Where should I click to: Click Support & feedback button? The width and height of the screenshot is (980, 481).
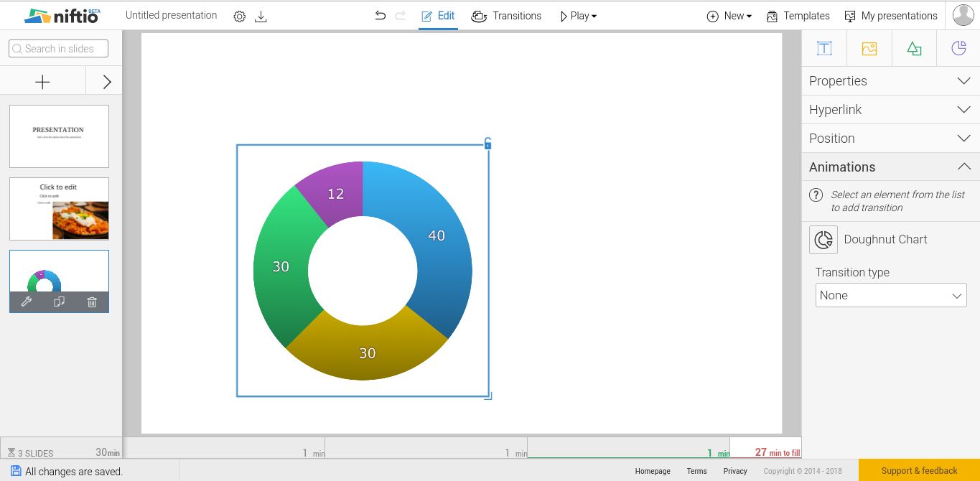click(919, 470)
